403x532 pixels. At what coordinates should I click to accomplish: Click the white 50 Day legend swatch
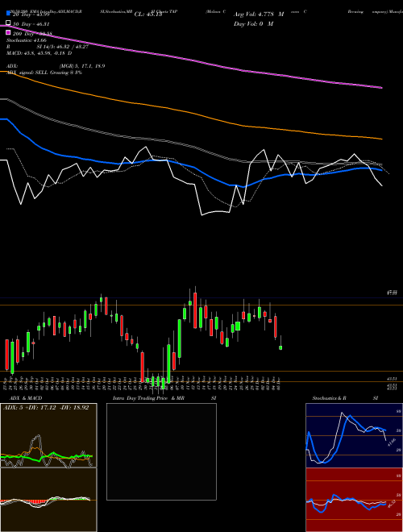(x=9, y=23)
